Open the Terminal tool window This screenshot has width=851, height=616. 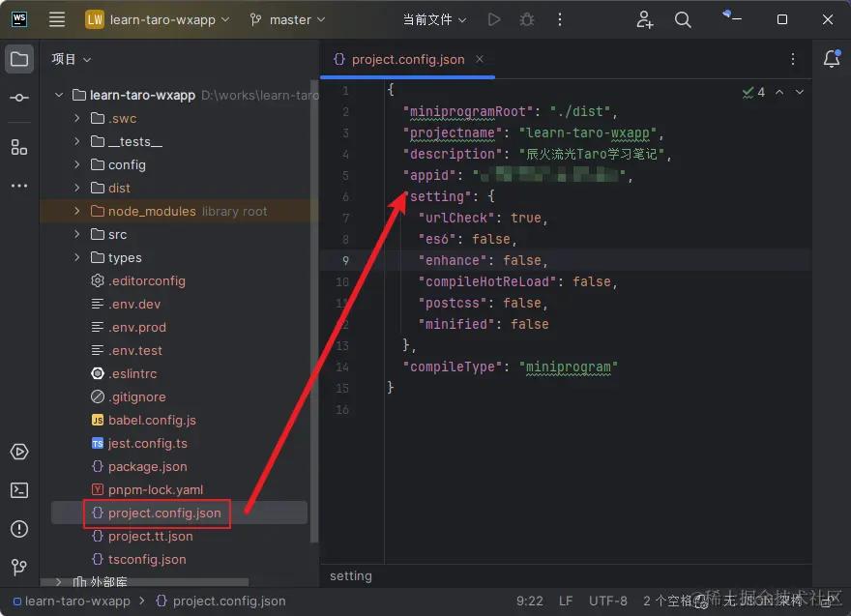(19, 490)
